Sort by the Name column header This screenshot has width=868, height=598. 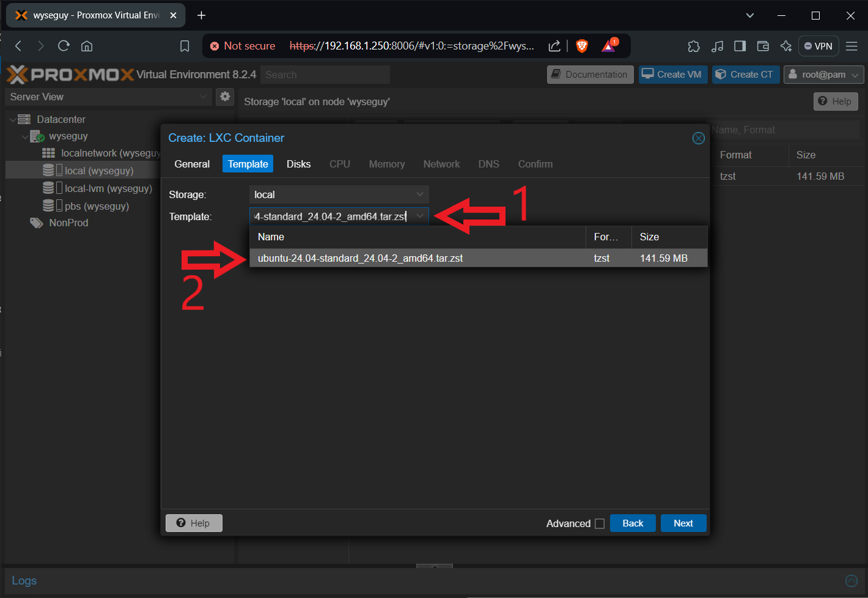coord(417,237)
